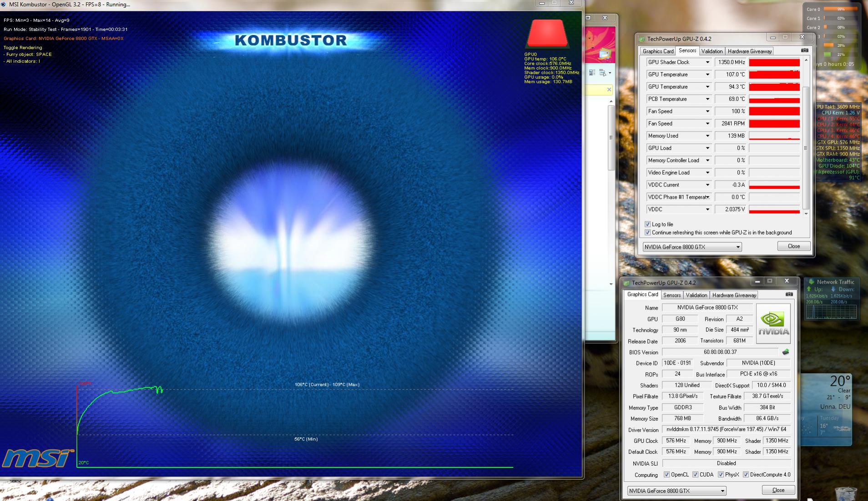Click scroll-down arrow in Sensors list
This screenshot has height=501, width=868.
tap(806, 213)
